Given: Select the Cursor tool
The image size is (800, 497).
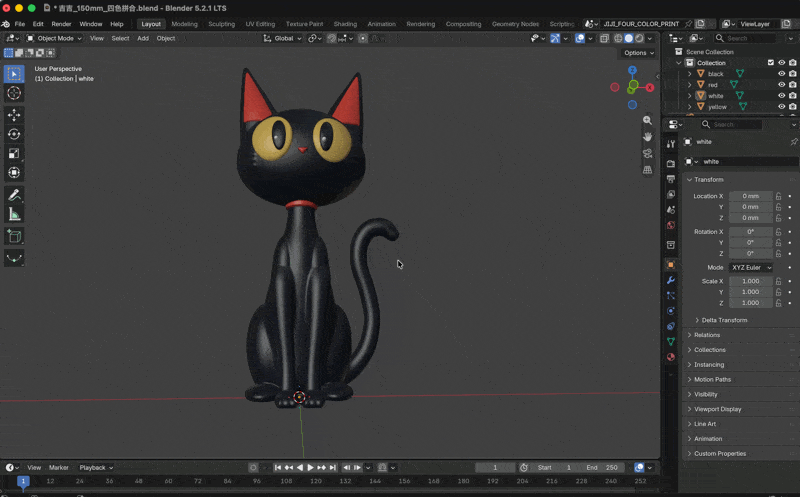Looking at the screenshot, I should [x=14, y=93].
